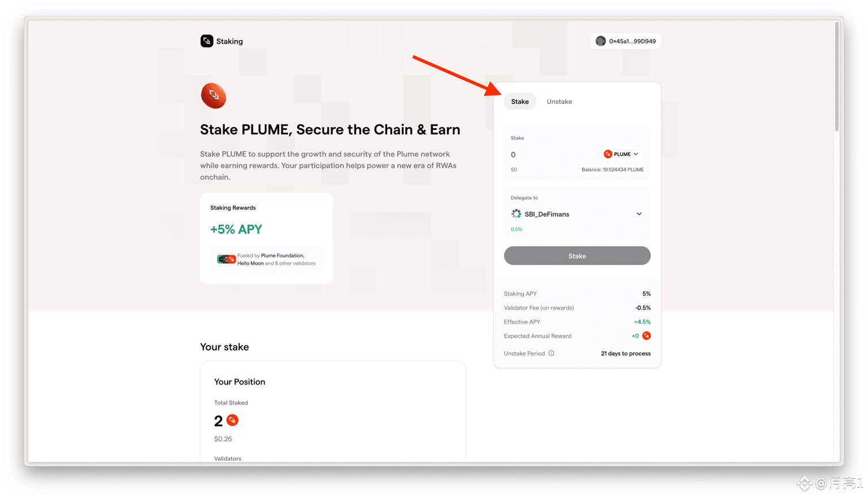Click the Hello Moon validator link

pos(250,264)
